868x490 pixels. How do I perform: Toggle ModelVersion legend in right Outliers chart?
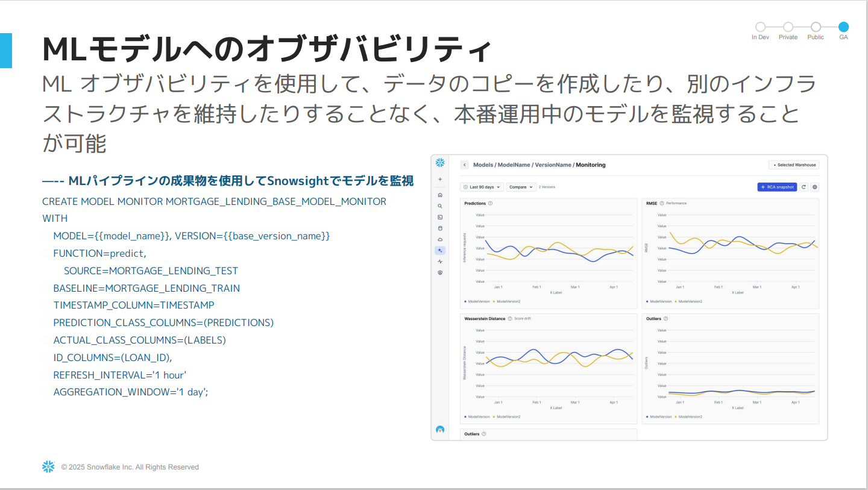(x=659, y=416)
